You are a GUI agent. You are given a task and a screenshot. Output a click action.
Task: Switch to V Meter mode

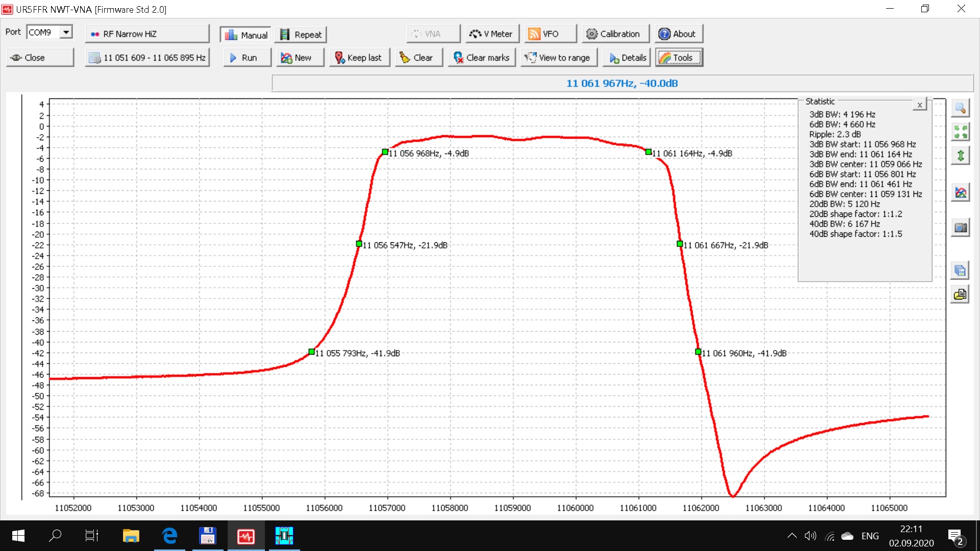pos(491,34)
